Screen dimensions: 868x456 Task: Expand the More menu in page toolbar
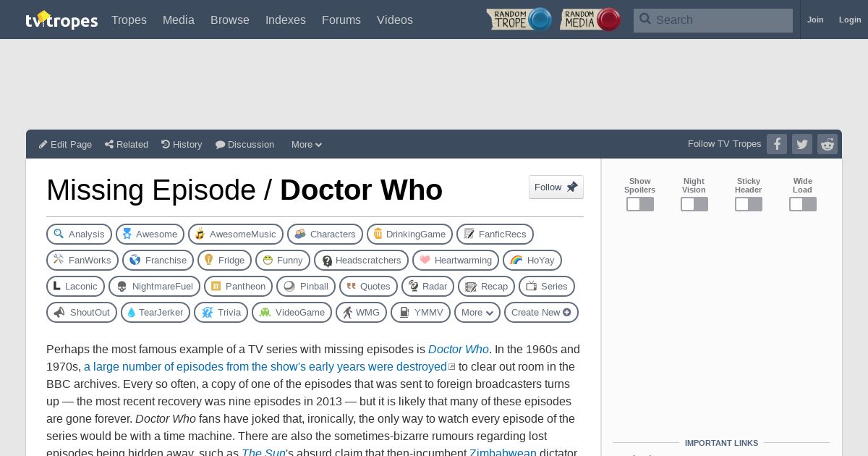click(x=307, y=145)
